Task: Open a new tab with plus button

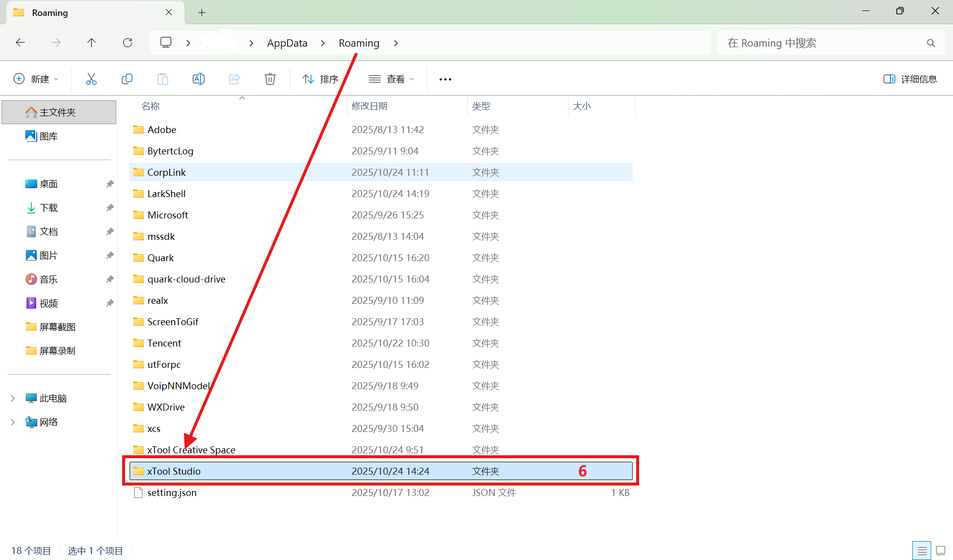Action: pyautogui.click(x=202, y=12)
